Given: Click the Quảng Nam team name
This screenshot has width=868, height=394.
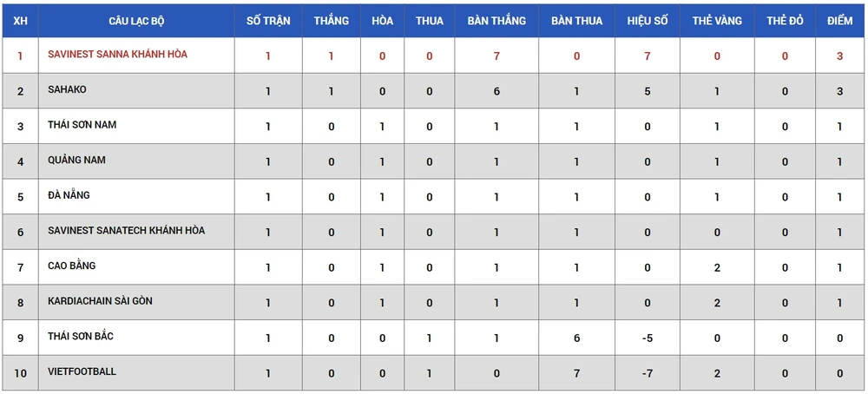Looking at the screenshot, I should tap(77, 161).
